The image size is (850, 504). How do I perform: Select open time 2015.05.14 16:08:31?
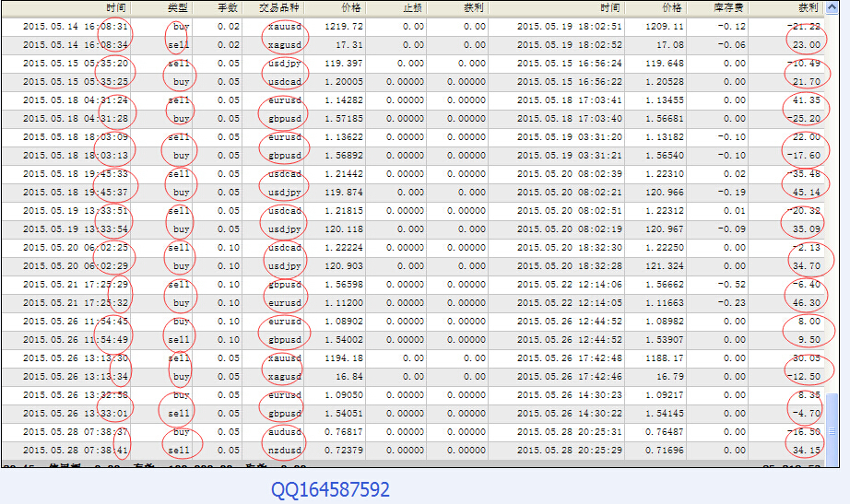[76, 27]
